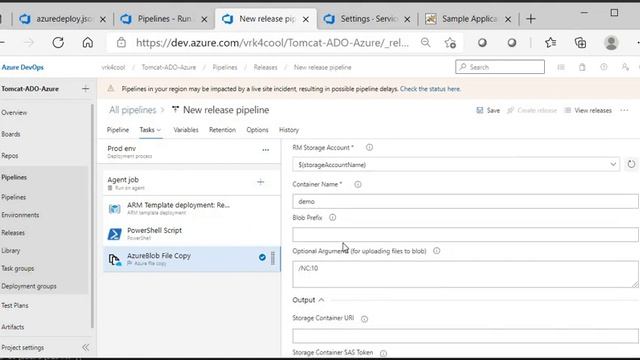Switch to the History tab
The height and width of the screenshot is (360, 640).
[x=289, y=130]
